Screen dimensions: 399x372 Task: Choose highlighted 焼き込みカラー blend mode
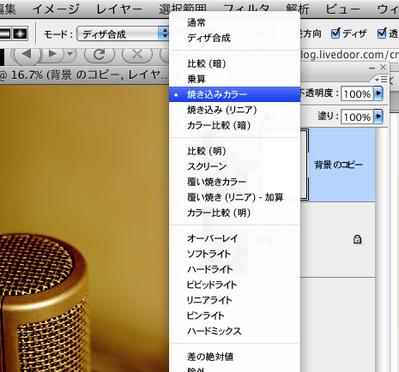pos(235,95)
